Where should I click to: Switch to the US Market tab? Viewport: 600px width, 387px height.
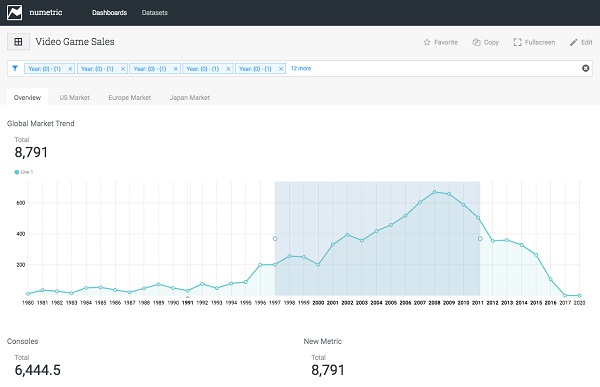coord(75,98)
